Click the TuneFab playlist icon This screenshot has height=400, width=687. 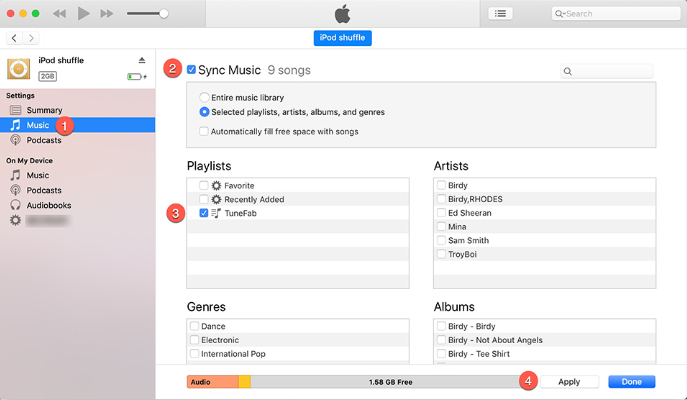point(216,213)
